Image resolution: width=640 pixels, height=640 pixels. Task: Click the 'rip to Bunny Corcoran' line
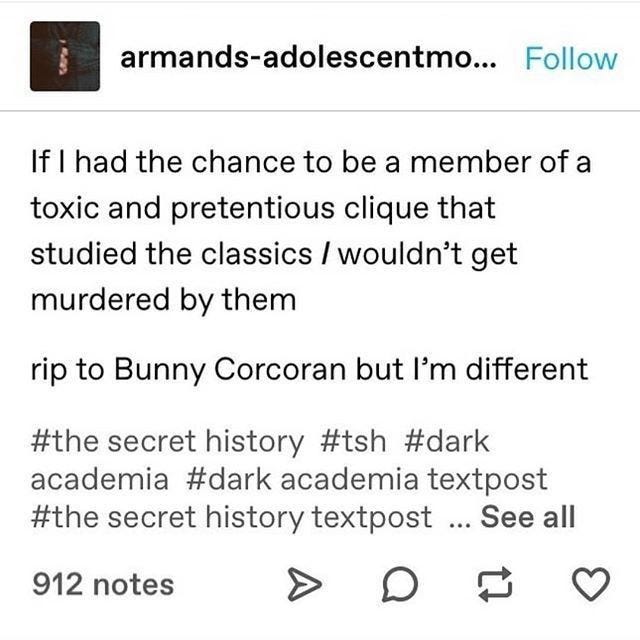point(309,370)
